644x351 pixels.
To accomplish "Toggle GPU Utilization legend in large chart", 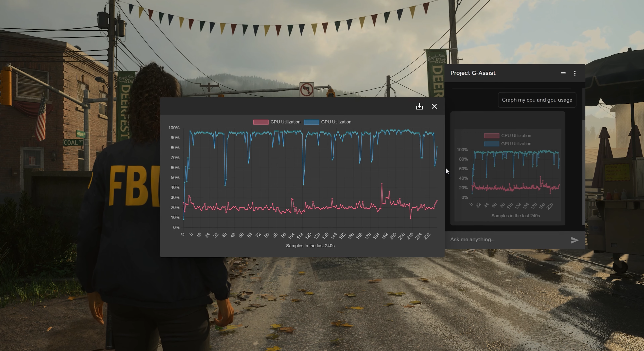I will tap(336, 122).
